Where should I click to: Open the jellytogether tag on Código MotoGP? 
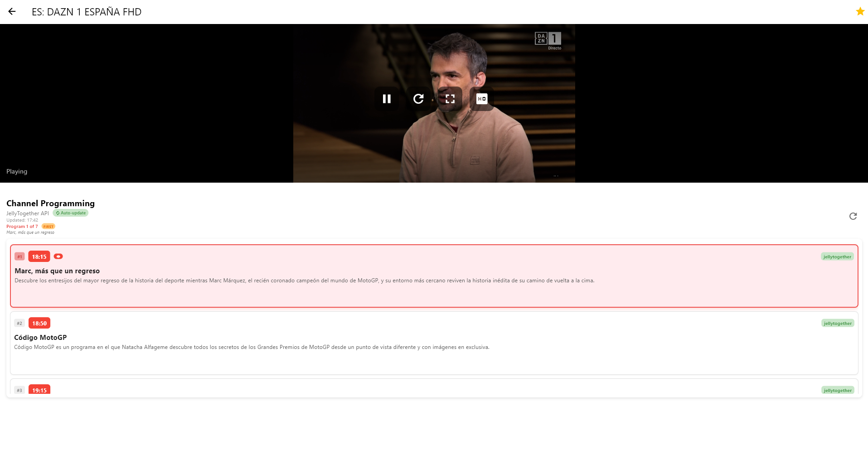[837, 323]
